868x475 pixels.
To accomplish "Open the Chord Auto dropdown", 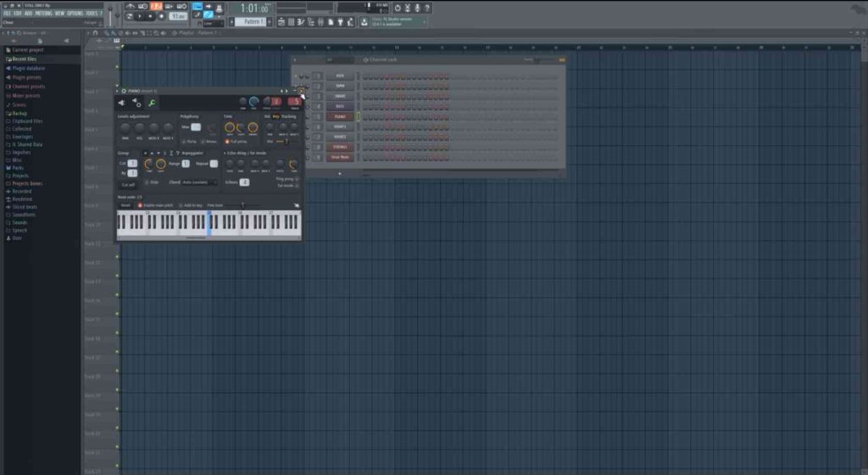I will click(198, 182).
